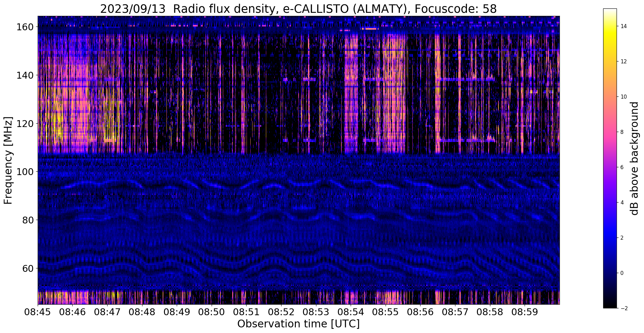Click the 10 colorbar tick label
Image resolution: width=644 pixels, height=333 pixels.
(624, 97)
